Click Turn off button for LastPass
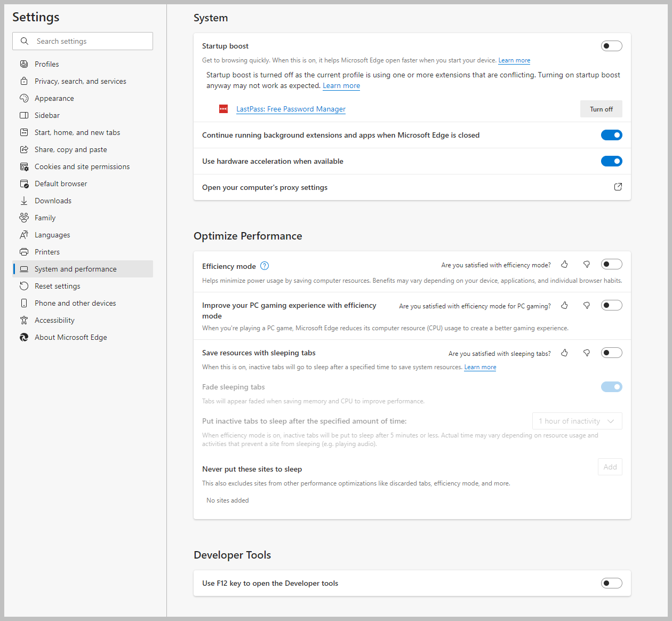Image resolution: width=672 pixels, height=621 pixels. [x=601, y=109]
